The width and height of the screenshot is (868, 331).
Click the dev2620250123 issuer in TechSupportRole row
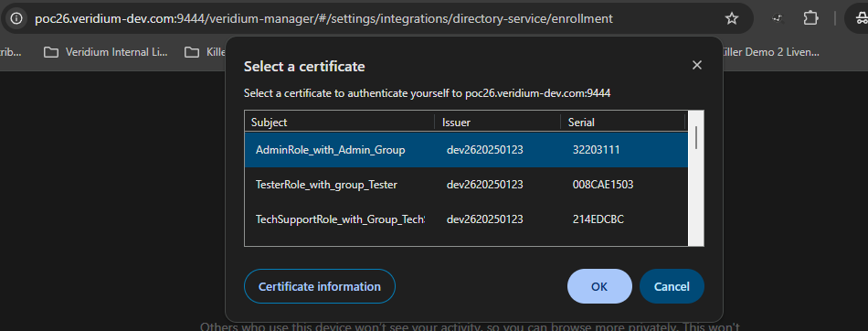(x=485, y=219)
